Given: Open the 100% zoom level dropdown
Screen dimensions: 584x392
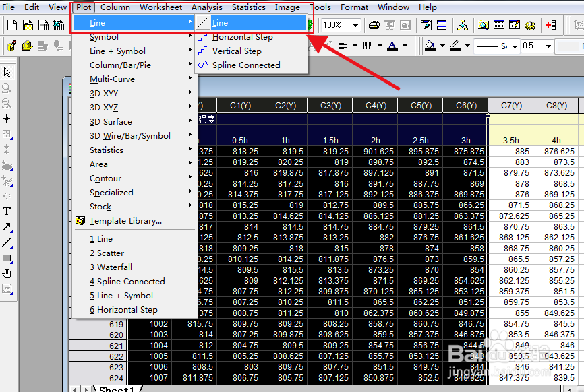Looking at the screenshot, I should (355, 26).
